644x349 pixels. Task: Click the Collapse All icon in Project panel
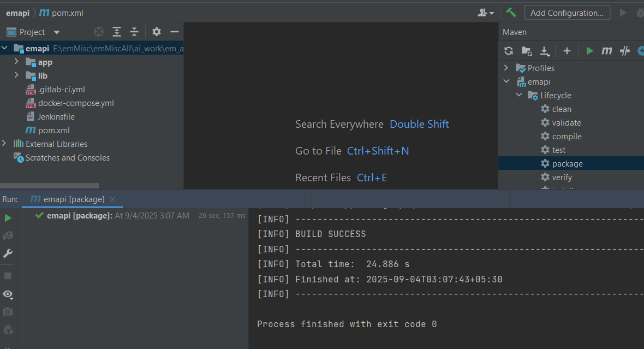pos(134,32)
